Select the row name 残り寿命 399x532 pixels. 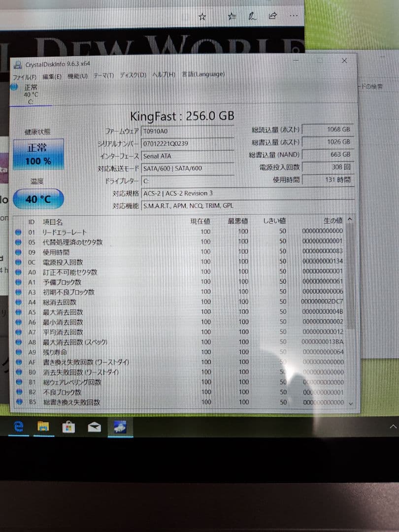tap(55, 352)
